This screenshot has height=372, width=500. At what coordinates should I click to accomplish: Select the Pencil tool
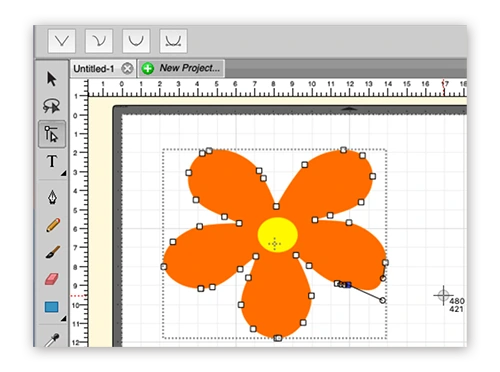point(53,225)
